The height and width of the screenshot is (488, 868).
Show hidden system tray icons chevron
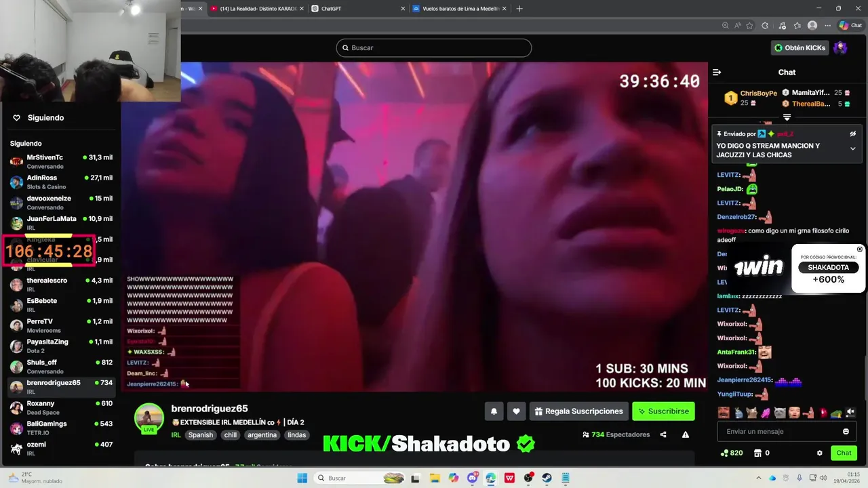point(758,478)
